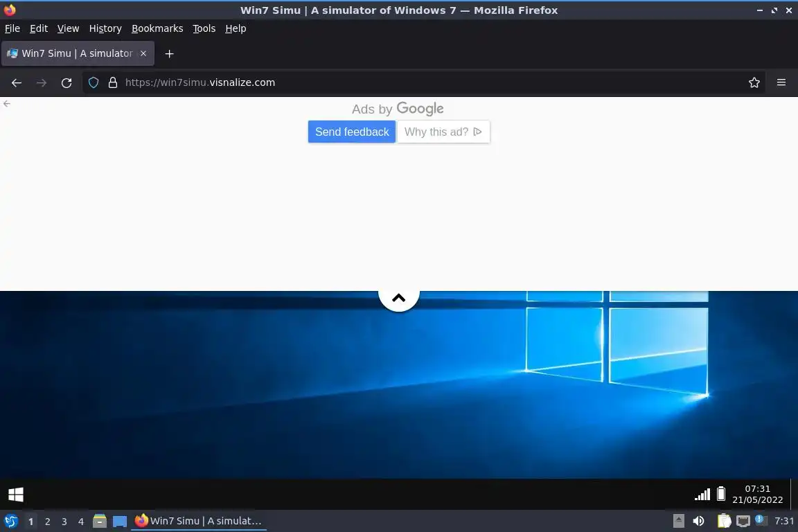Reload the current page

tap(66, 82)
